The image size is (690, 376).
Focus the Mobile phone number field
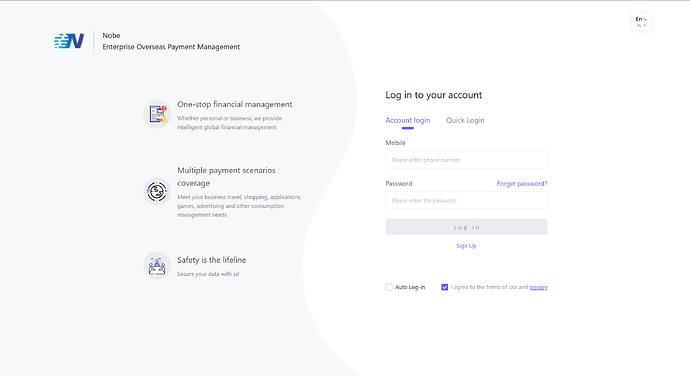466,160
